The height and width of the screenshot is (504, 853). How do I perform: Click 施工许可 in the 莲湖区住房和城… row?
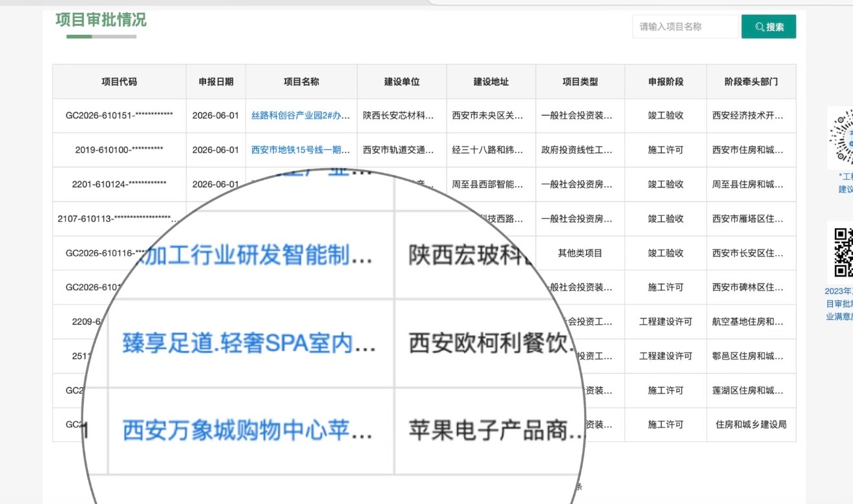coord(666,390)
